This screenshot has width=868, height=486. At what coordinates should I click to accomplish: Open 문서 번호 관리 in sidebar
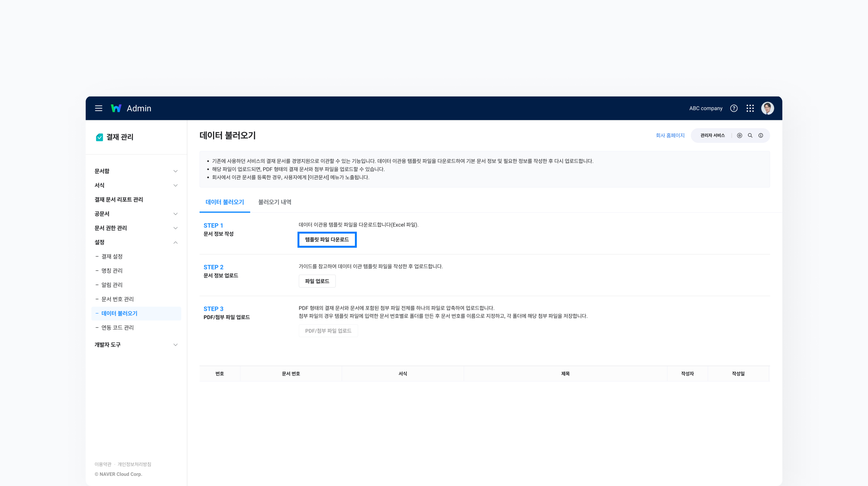tap(117, 299)
